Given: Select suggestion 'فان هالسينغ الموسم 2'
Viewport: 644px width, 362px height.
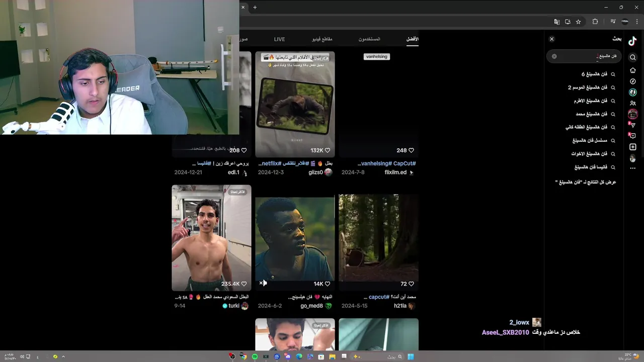Looking at the screenshot, I should point(592,87).
